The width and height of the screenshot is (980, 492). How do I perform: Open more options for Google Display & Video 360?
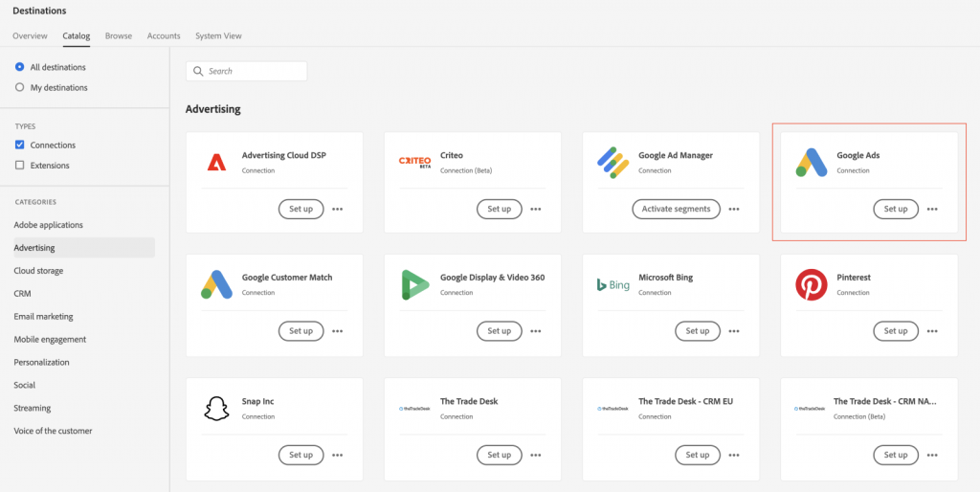[536, 330]
